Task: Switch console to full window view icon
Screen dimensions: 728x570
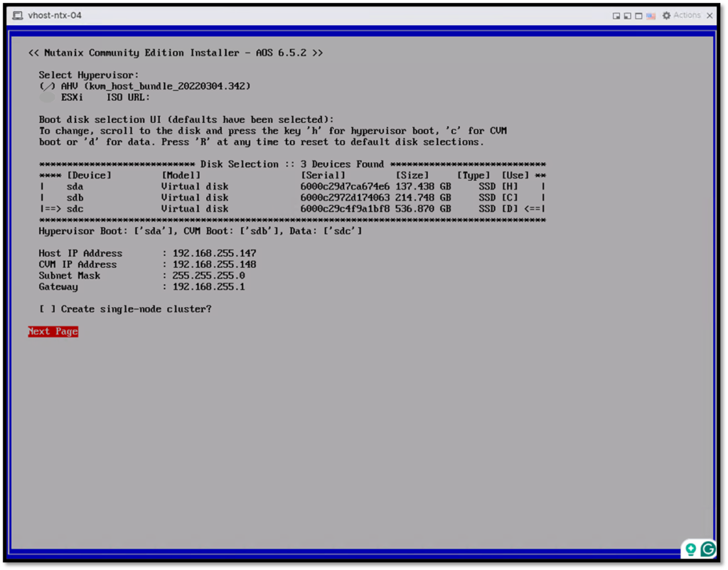Action: (638, 16)
